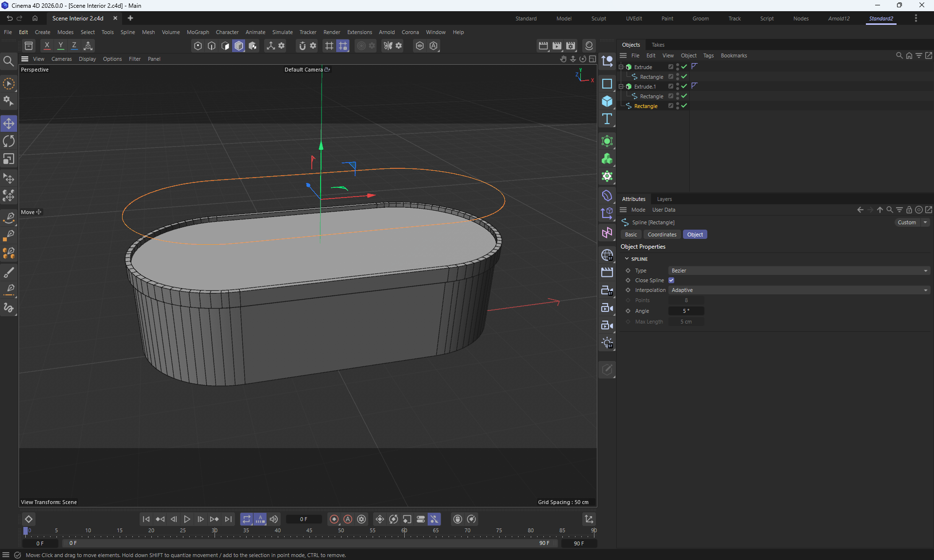This screenshot has height=560, width=934.
Task: Open the MoGraph menu
Action: pos(198,32)
